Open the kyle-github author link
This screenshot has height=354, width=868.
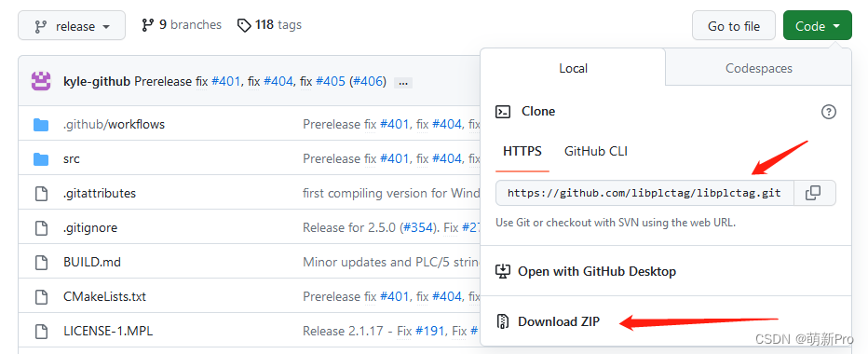click(97, 81)
